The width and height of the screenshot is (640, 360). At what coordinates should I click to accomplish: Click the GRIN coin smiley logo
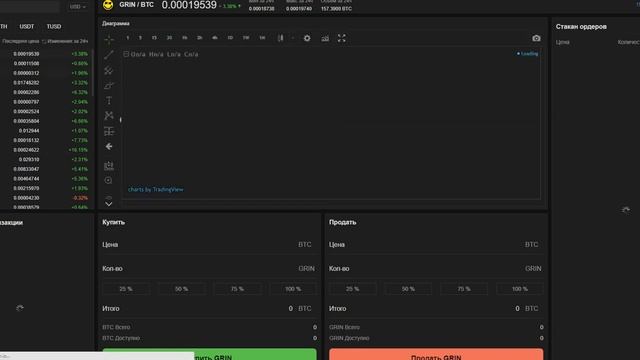[x=108, y=5]
